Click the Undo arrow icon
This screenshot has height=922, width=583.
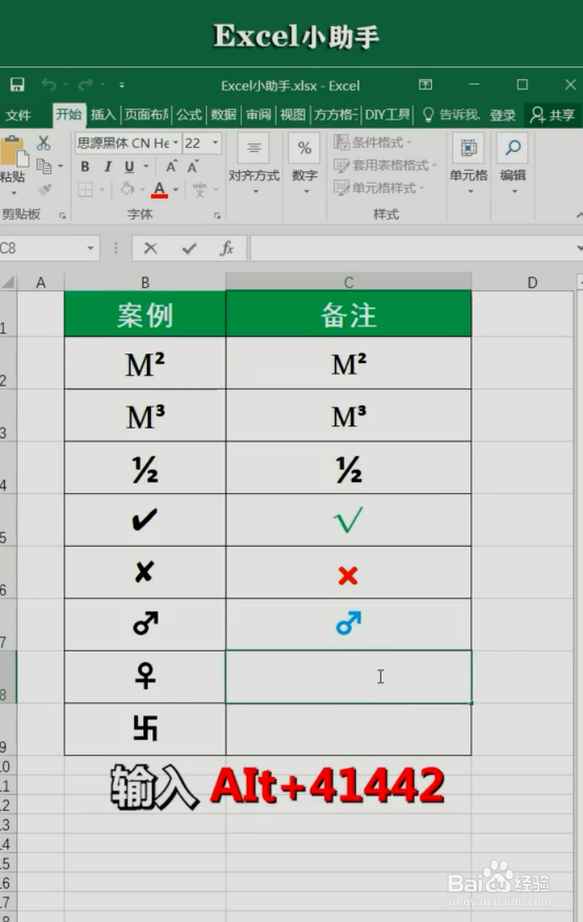(x=48, y=85)
